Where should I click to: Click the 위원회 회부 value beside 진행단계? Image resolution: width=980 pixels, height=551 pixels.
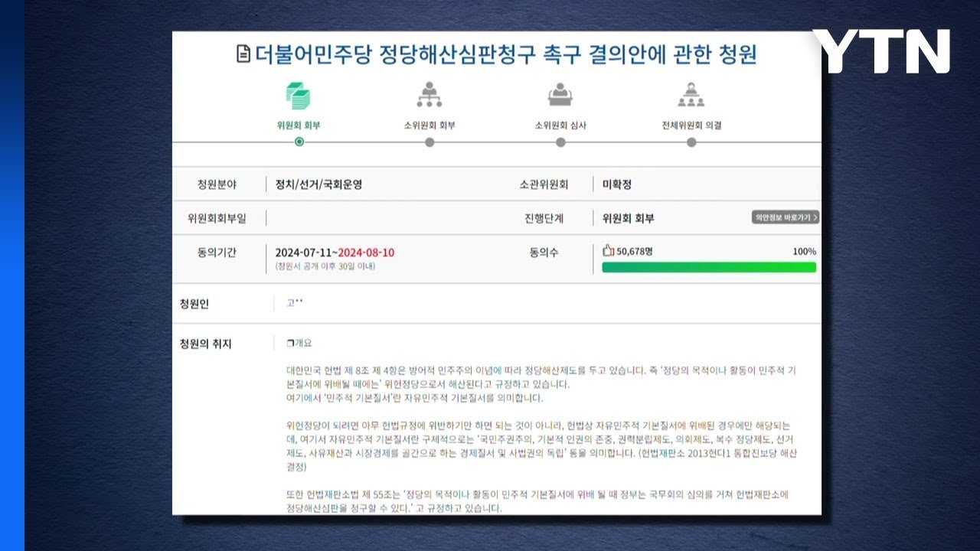[628, 218]
